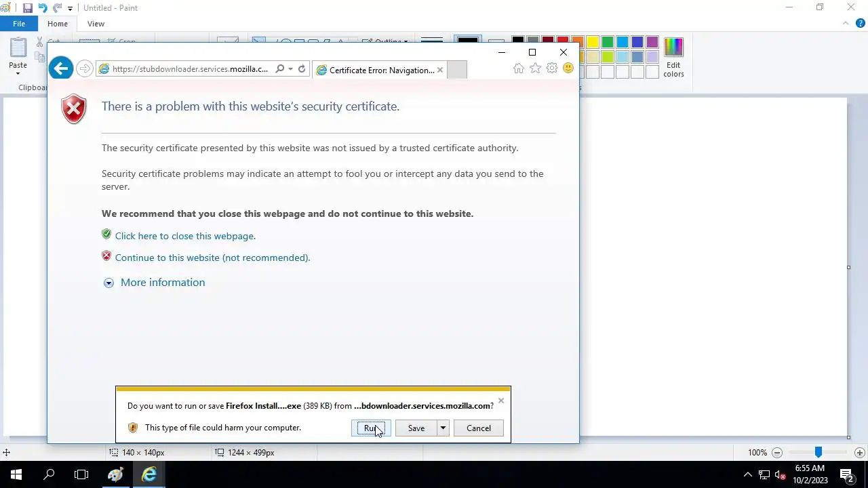Click the Internet Explorer back arrow button
Screen dimensions: 868x488
[x=61, y=68]
